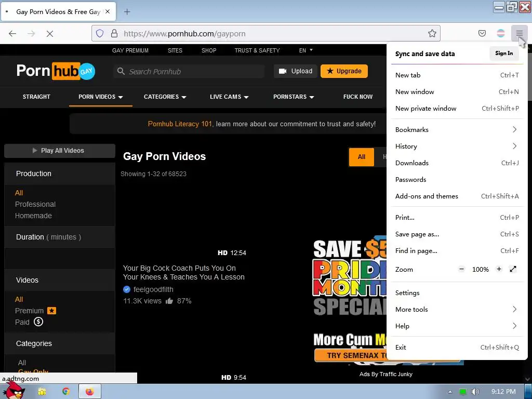Click the Firefox hamburger menu icon
This screenshot has height=399, width=532.
click(519, 33)
